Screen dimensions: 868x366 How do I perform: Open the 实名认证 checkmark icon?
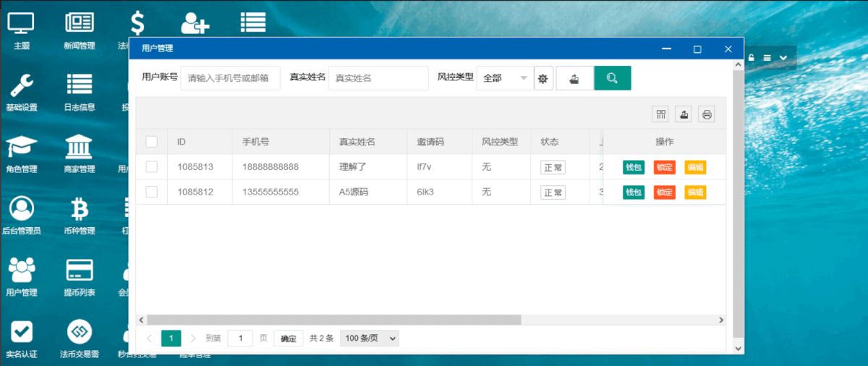[21, 339]
